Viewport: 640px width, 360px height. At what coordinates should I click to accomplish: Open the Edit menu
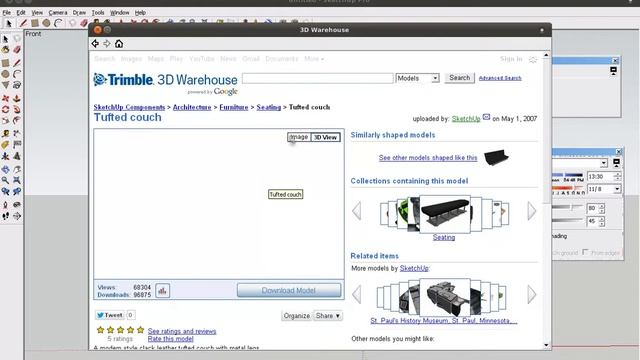21,13
